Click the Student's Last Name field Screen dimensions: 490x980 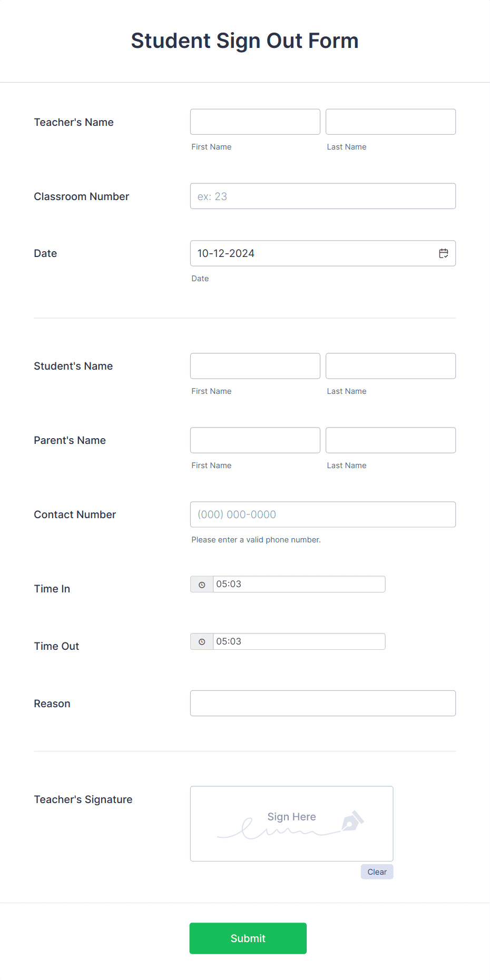(x=390, y=365)
